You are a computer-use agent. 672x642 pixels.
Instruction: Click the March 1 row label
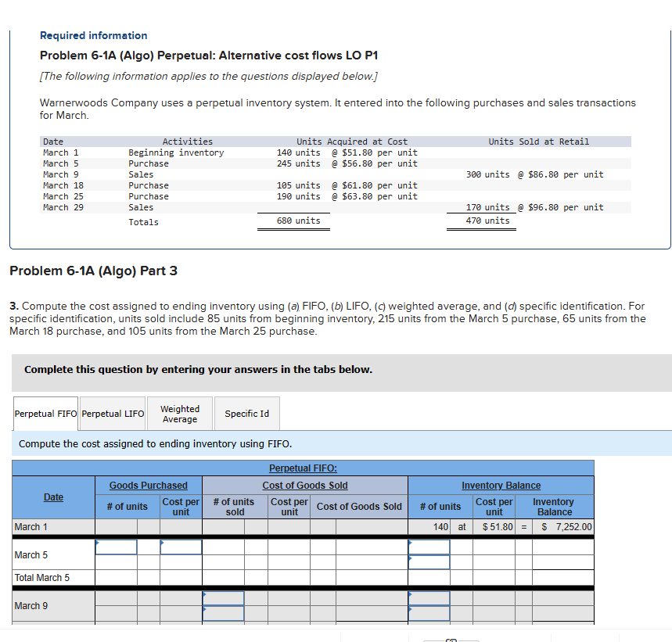tap(31, 527)
